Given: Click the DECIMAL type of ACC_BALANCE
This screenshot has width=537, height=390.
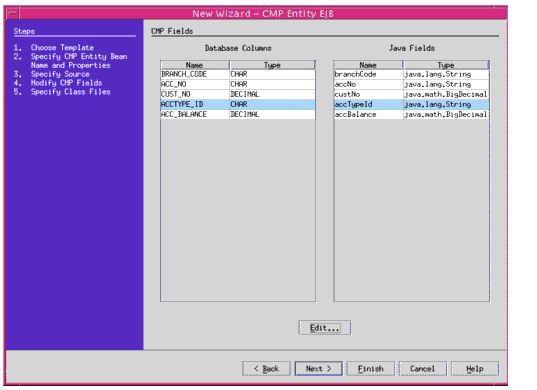Looking at the screenshot, I should (x=272, y=114).
